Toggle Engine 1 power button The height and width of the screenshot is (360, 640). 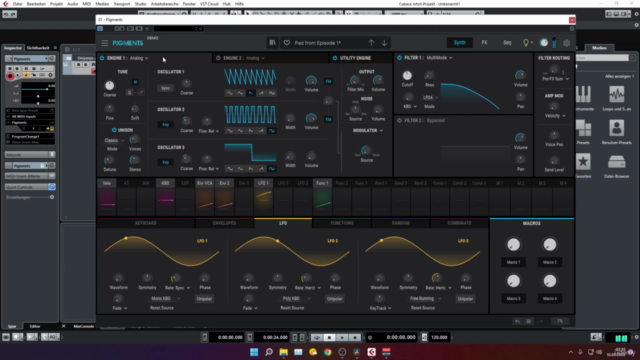102,58
